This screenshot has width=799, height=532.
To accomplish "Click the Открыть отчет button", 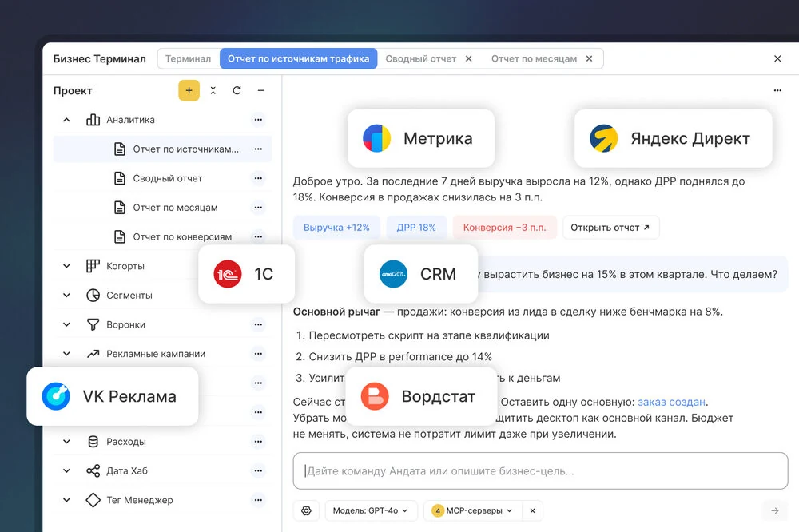I will [610, 228].
